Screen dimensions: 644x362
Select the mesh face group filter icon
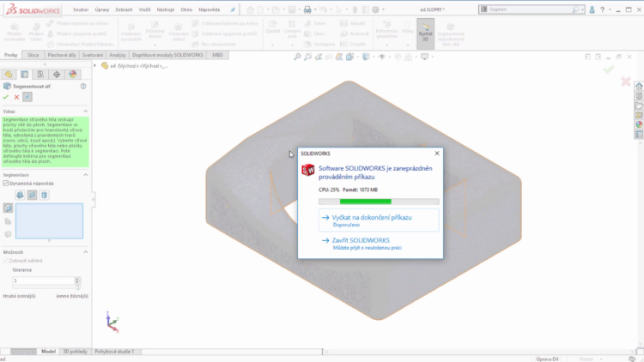pyautogui.click(x=32, y=195)
